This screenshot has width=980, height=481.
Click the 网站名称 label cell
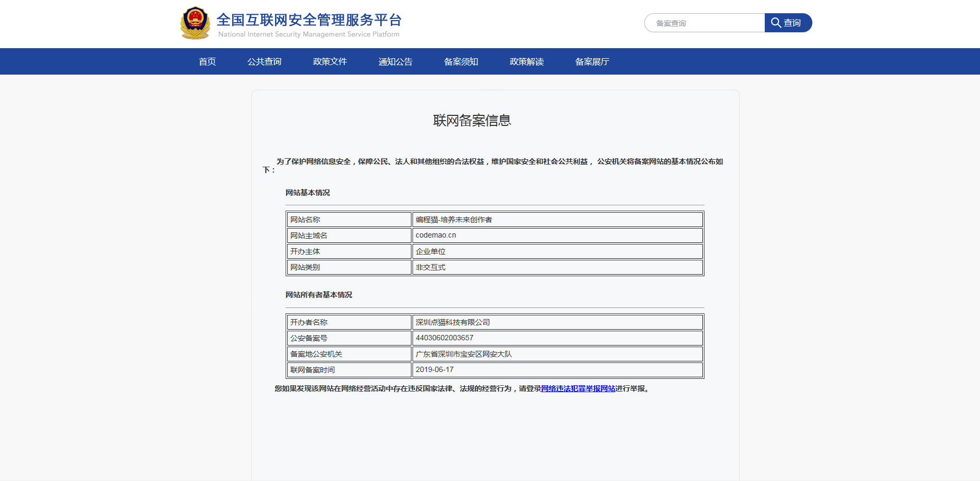349,220
